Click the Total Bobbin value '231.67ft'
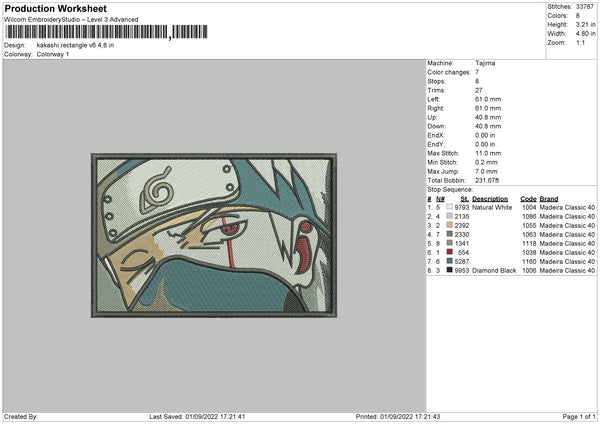 click(487, 180)
